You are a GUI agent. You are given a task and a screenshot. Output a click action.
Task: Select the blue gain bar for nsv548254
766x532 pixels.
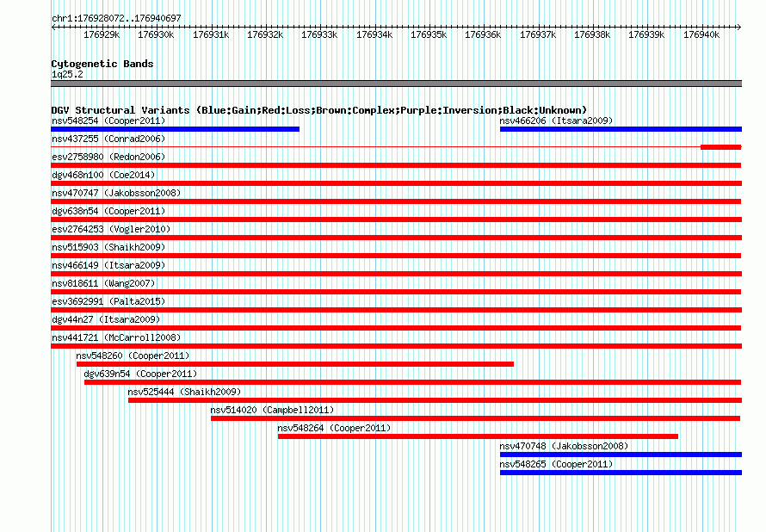coord(175,129)
